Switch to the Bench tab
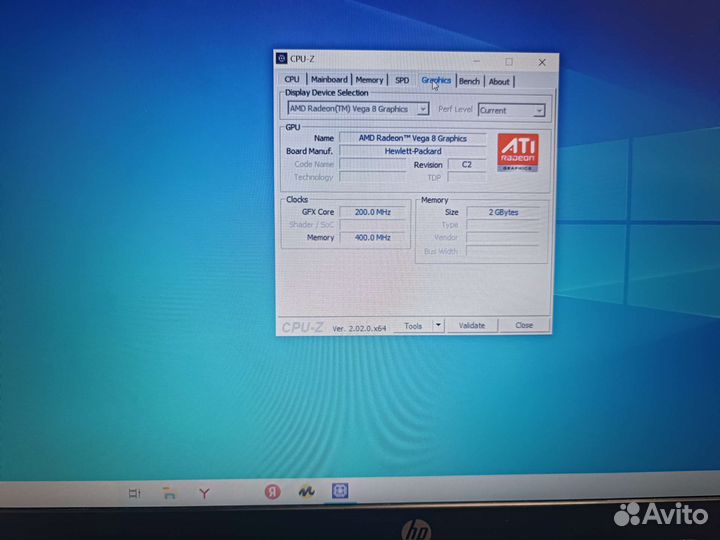 click(x=469, y=81)
